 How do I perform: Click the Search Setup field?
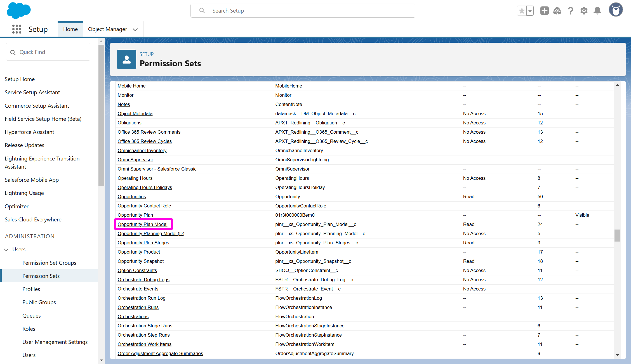(303, 11)
